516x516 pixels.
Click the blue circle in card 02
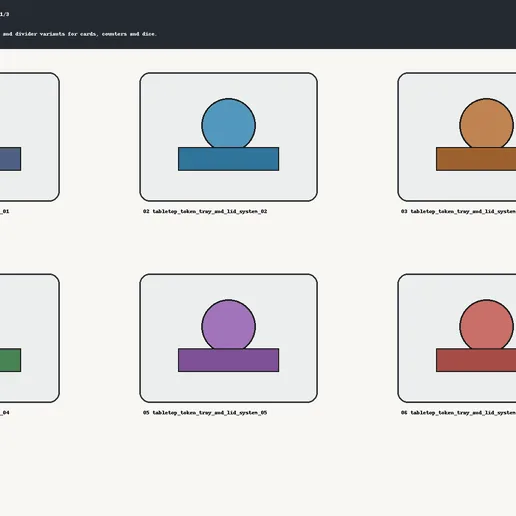228,123
